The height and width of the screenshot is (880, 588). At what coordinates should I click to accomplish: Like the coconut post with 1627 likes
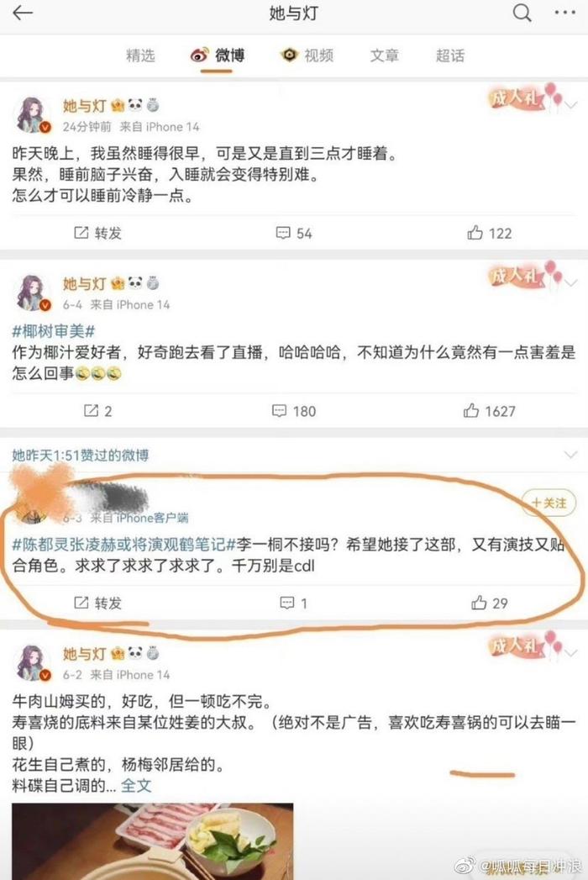[x=489, y=411]
